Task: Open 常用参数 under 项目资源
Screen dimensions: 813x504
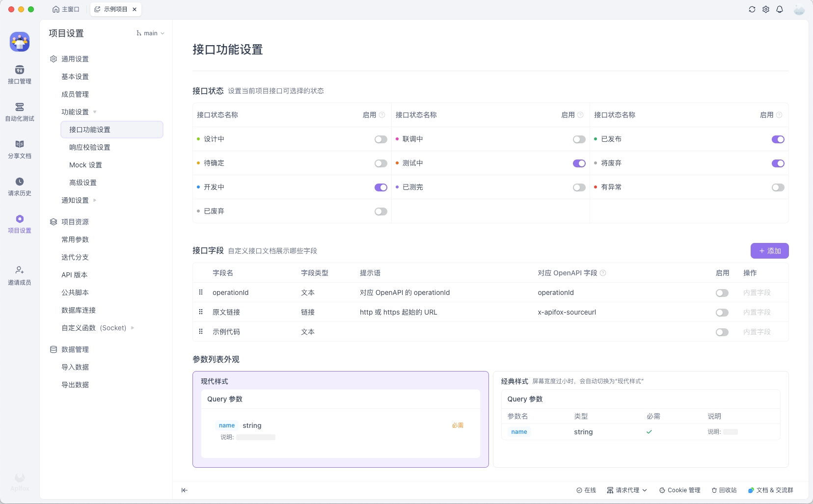Action: 75,239
